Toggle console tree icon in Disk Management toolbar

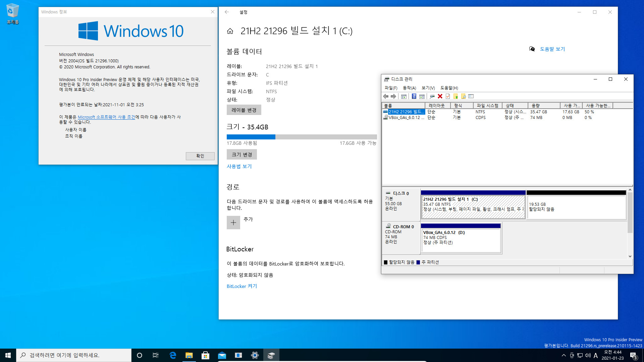pos(404,97)
